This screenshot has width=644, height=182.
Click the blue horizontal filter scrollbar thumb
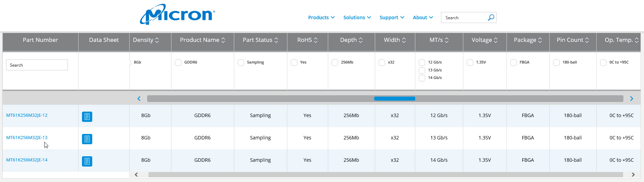[394, 99]
